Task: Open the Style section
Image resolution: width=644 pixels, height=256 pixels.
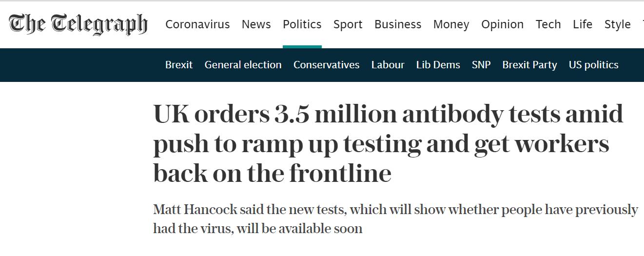Action: (617, 24)
